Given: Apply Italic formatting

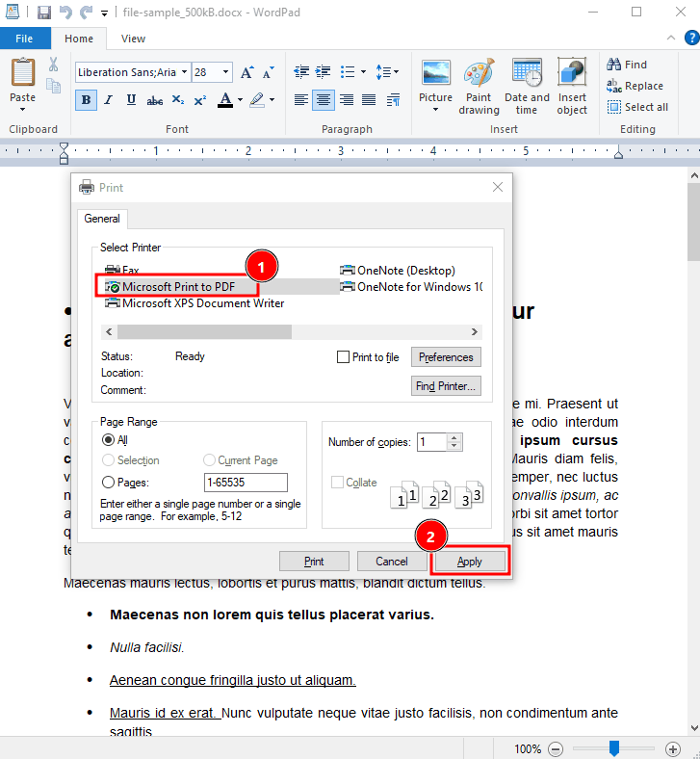Looking at the screenshot, I should coord(109,100).
